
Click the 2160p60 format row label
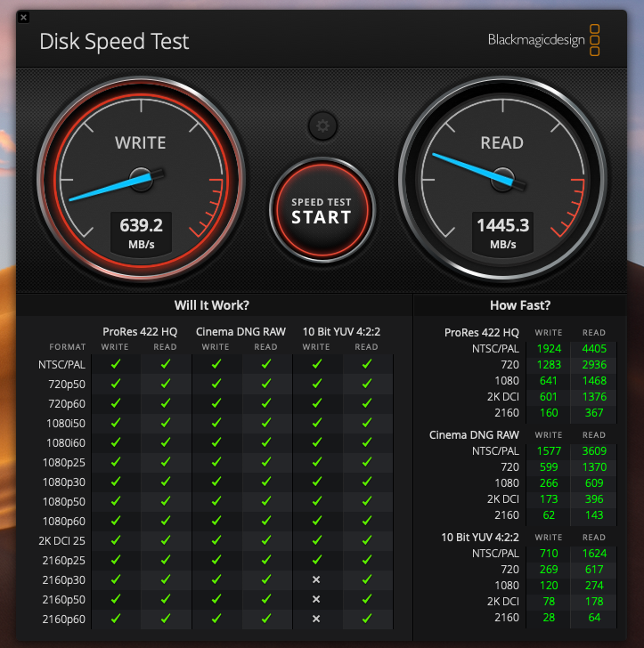(64, 620)
